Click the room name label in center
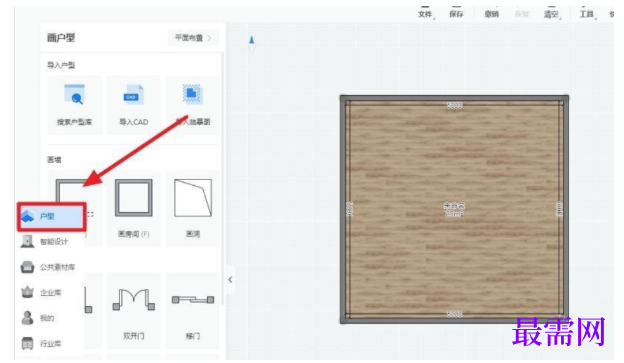624x363 pixels. 454,206
